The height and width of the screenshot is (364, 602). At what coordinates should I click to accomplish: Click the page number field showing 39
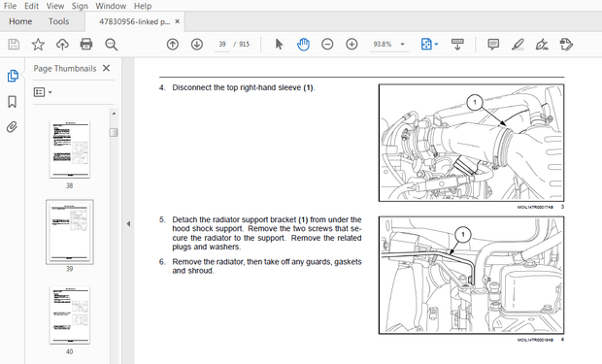click(222, 45)
